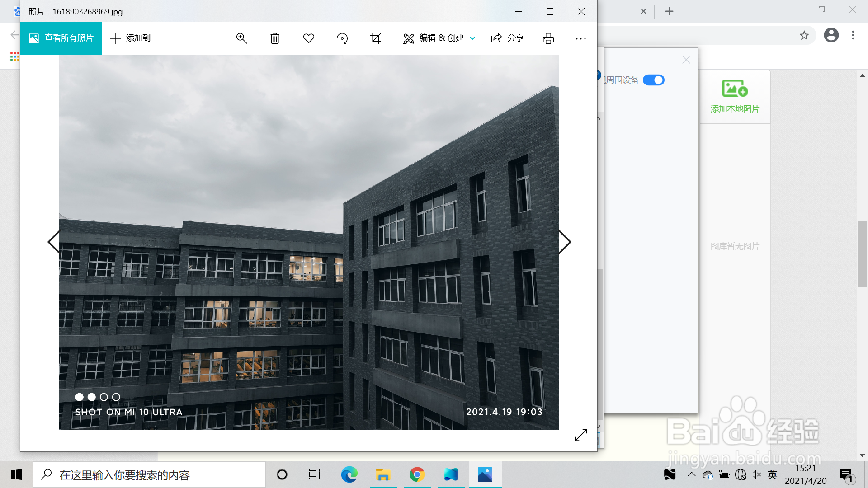The image size is (868, 488).
Task: Zoom in with the magnifier icon
Action: [x=242, y=38]
